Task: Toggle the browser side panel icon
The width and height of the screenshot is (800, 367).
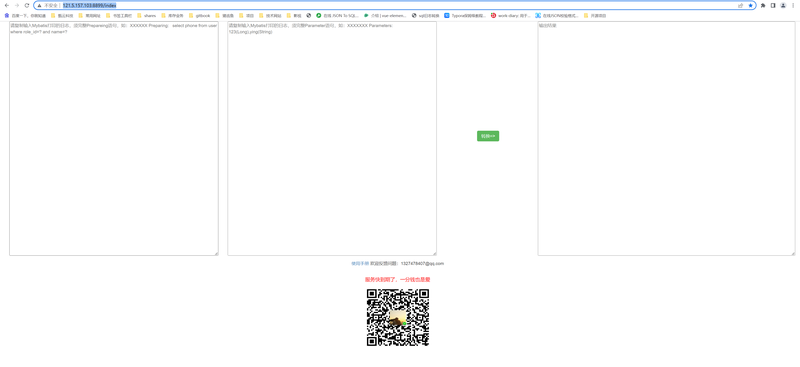Action: (x=773, y=5)
